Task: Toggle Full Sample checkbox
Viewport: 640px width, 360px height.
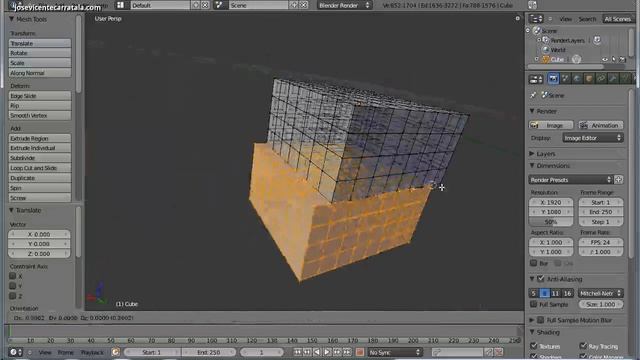Action: coord(533,304)
